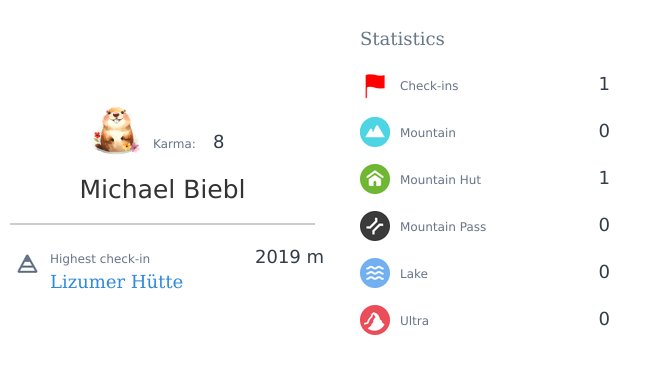Click the triangle Highest check-in icon
Viewport: 650px width, 385px height.
point(27,264)
